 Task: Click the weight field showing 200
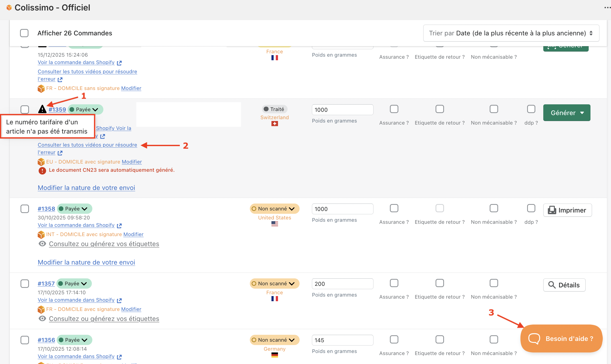pyautogui.click(x=342, y=284)
